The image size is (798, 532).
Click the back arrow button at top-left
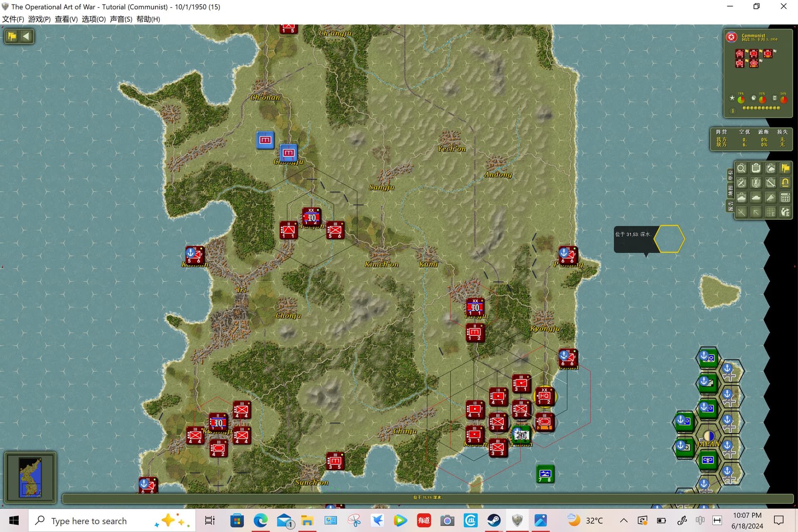[26, 36]
